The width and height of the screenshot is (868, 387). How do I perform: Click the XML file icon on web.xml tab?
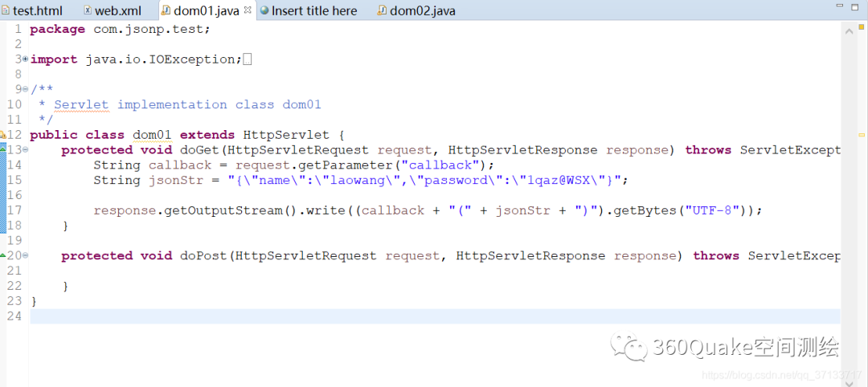(x=88, y=10)
